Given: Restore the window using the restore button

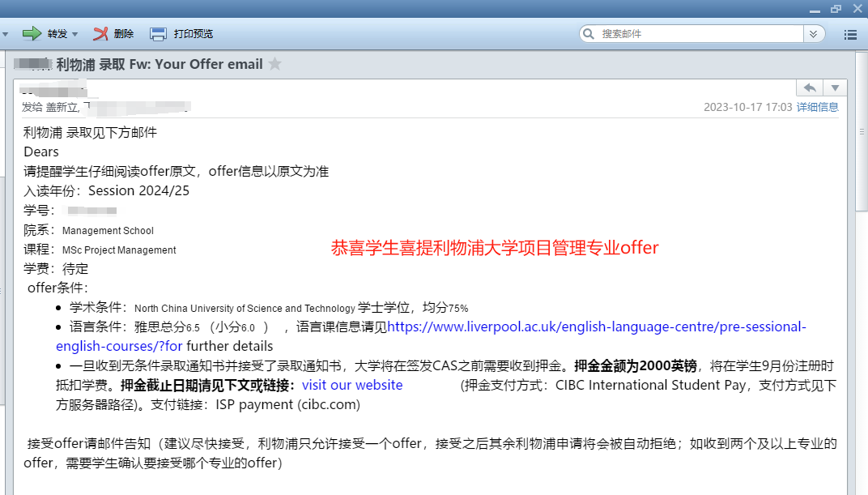Looking at the screenshot, I should tap(836, 7).
